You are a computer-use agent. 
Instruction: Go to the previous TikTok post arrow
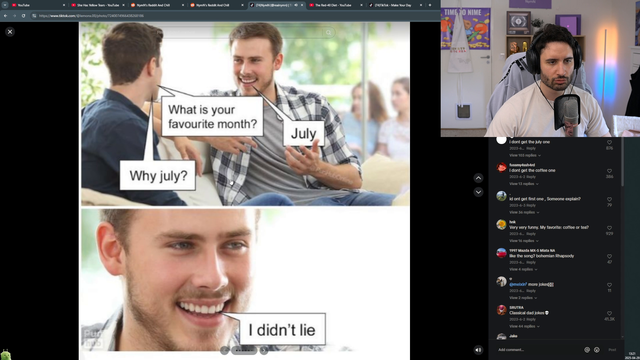point(478,178)
